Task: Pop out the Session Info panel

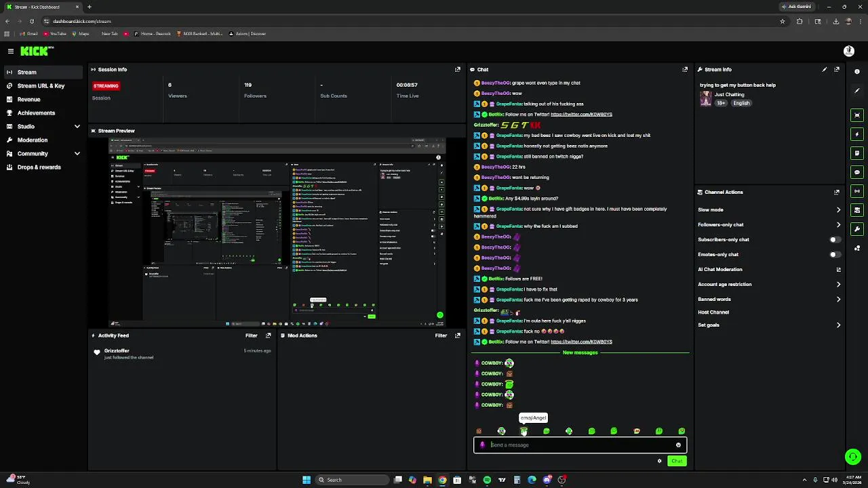Action: pyautogui.click(x=457, y=69)
